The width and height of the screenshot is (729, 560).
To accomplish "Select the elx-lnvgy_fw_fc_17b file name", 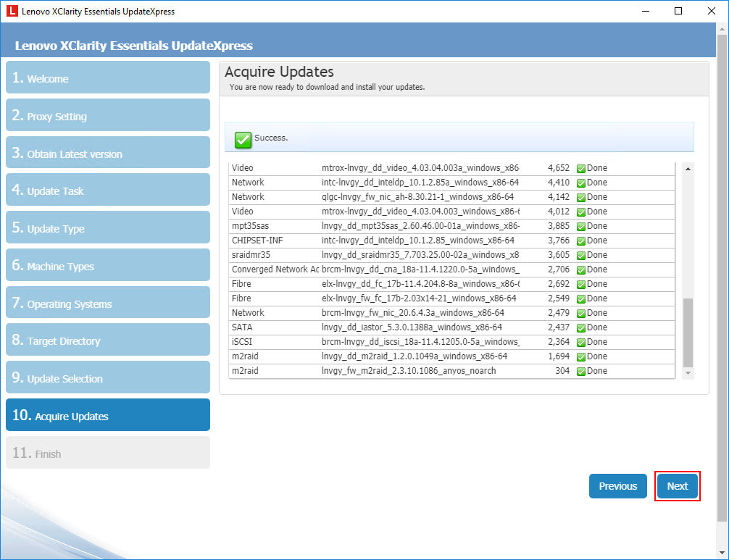I will (x=419, y=298).
